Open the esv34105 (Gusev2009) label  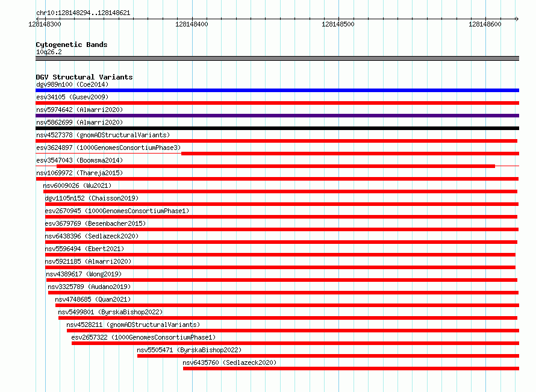tap(72, 97)
